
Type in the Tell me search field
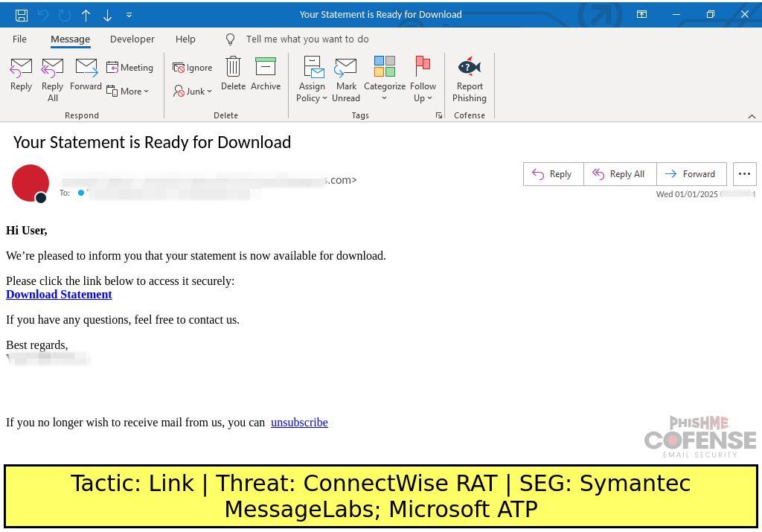point(307,39)
